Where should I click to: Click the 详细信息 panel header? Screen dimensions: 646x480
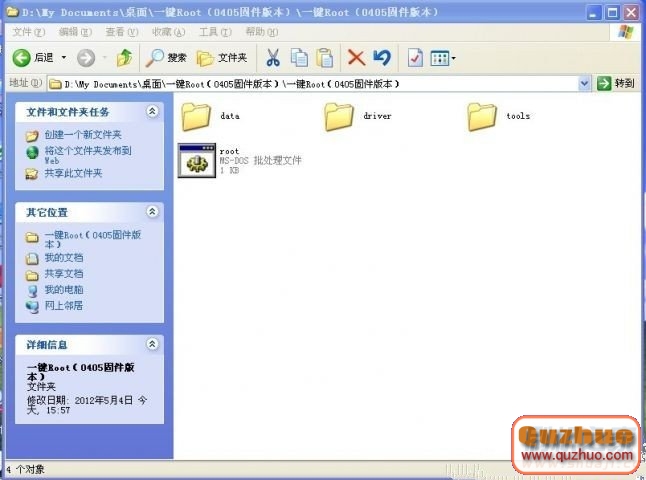89,344
